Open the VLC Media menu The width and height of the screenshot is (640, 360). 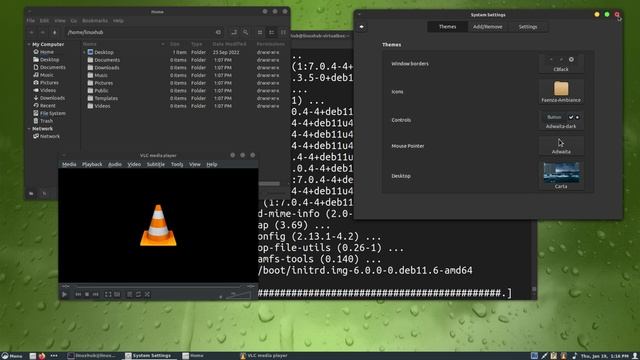point(69,164)
